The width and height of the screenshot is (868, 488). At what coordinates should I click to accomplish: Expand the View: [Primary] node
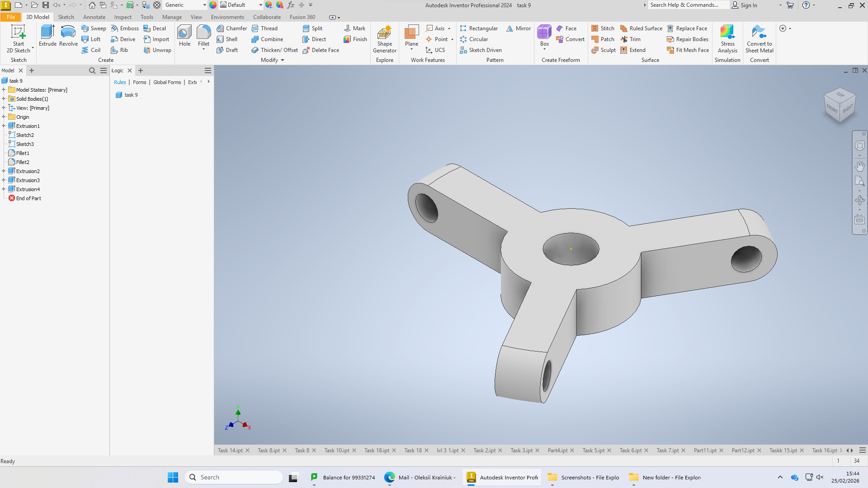point(4,108)
